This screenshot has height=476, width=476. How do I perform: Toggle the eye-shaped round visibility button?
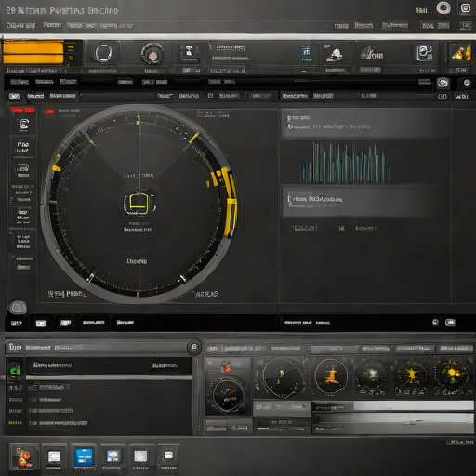coord(443,83)
